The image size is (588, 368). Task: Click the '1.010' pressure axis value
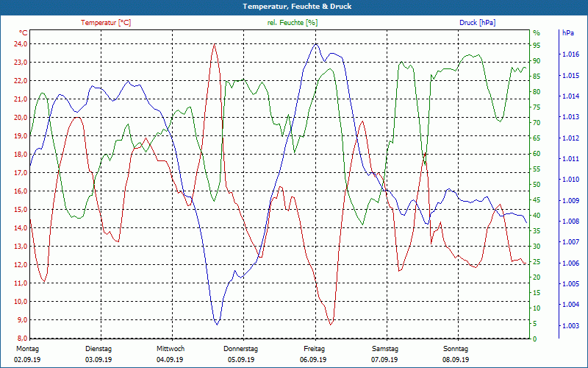(571, 180)
